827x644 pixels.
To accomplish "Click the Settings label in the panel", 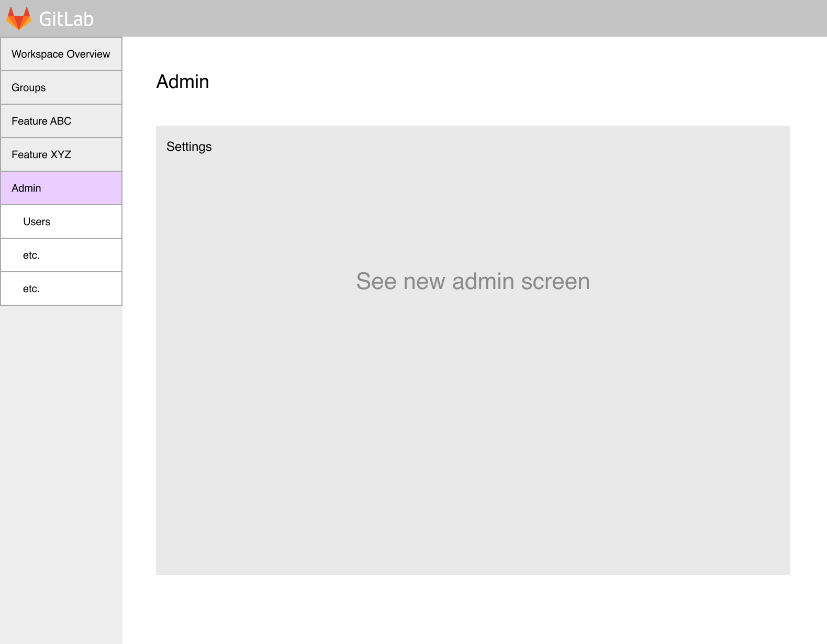I will [x=189, y=147].
